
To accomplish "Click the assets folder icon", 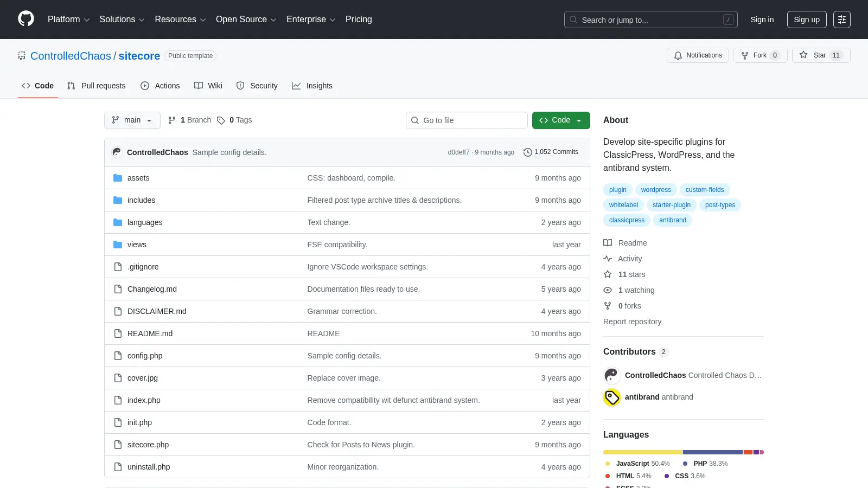I will click(118, 178).
